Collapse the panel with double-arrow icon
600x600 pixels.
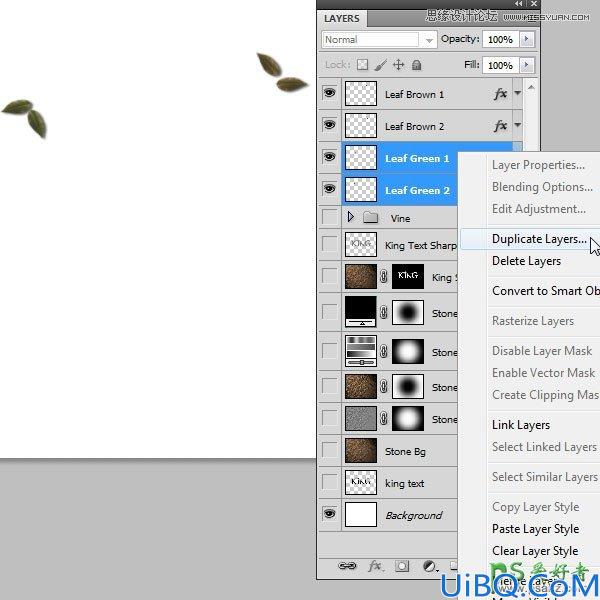pos(518,4)
